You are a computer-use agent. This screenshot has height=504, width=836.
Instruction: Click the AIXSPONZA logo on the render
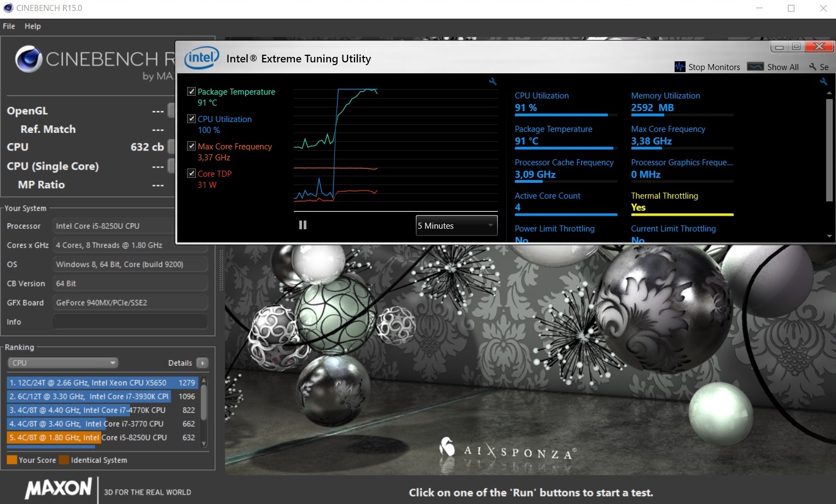click(507, 449)
